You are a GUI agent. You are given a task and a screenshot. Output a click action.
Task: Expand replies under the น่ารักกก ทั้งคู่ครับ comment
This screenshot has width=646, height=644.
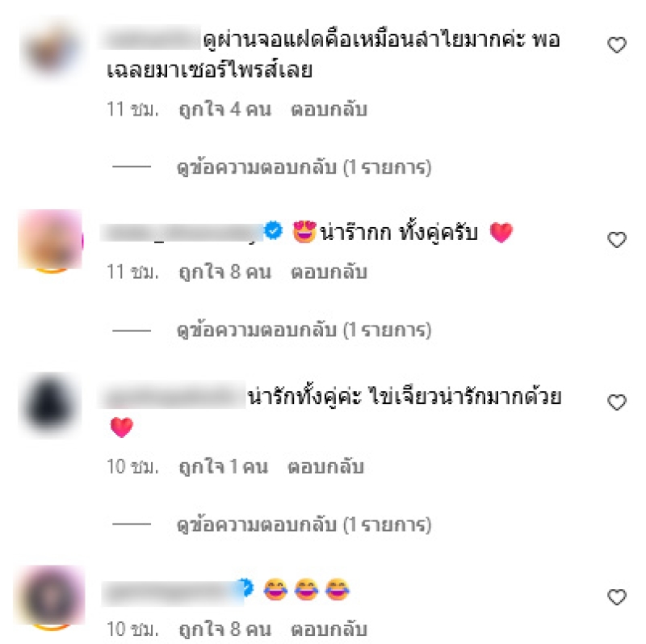pos(304,330)
